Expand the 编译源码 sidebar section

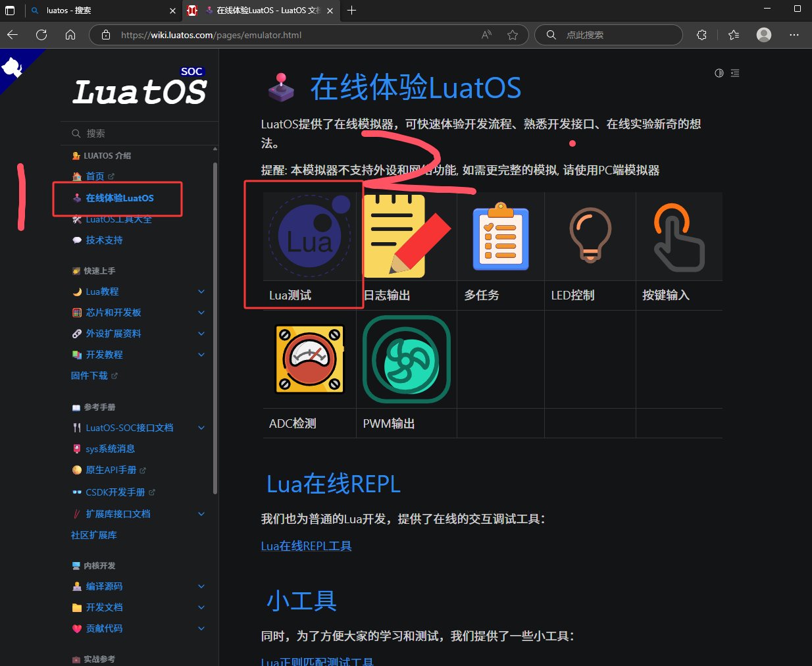point(201,586)
